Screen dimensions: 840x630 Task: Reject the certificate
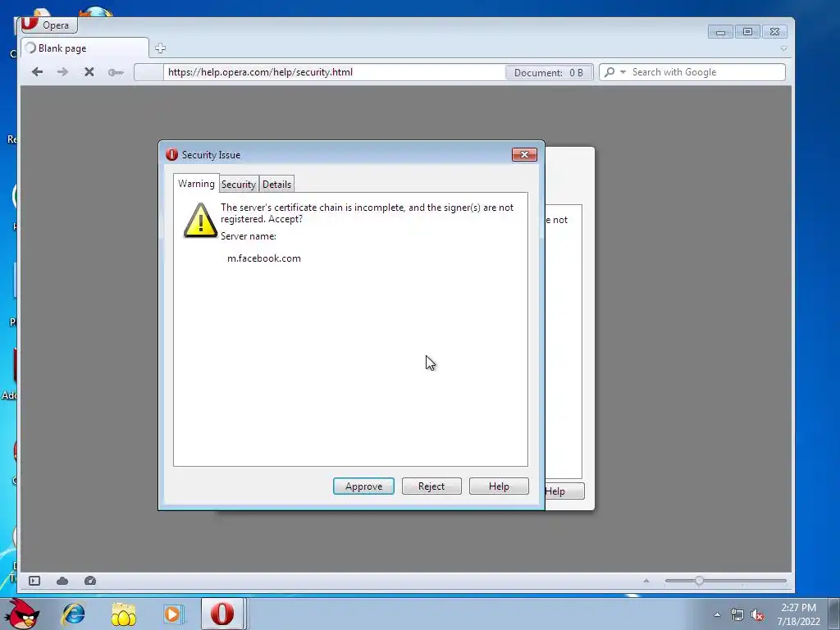pyautogui.click(x=431, y=486)
